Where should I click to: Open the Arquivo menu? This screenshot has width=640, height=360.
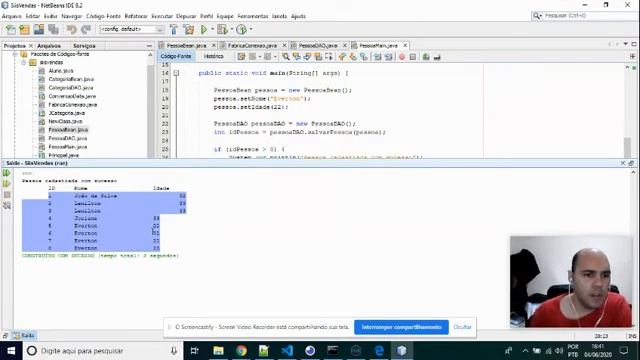point(11,16)
